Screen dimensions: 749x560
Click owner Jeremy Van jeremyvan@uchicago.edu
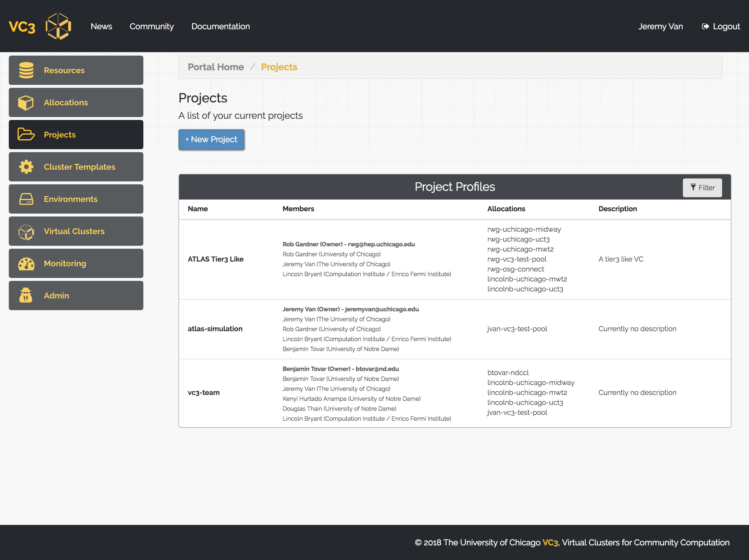351,309
